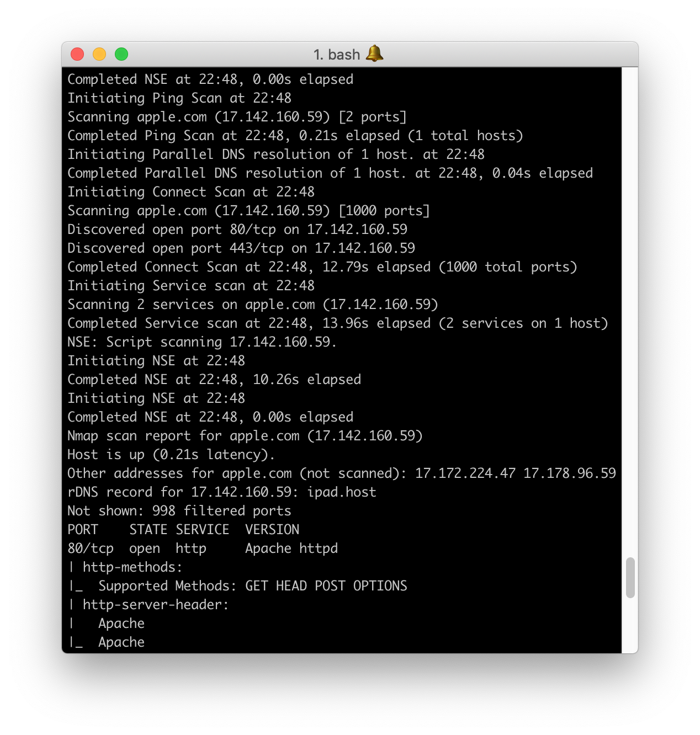The width and height of the screenshot is (700, 735).
Task: Click 'Apache httpd' version text
Action: [x=291, y=548]
